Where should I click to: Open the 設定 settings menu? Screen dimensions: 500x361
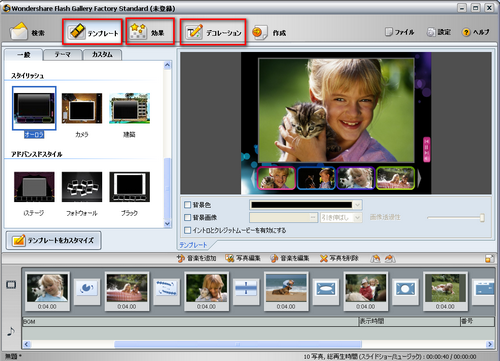439,32
